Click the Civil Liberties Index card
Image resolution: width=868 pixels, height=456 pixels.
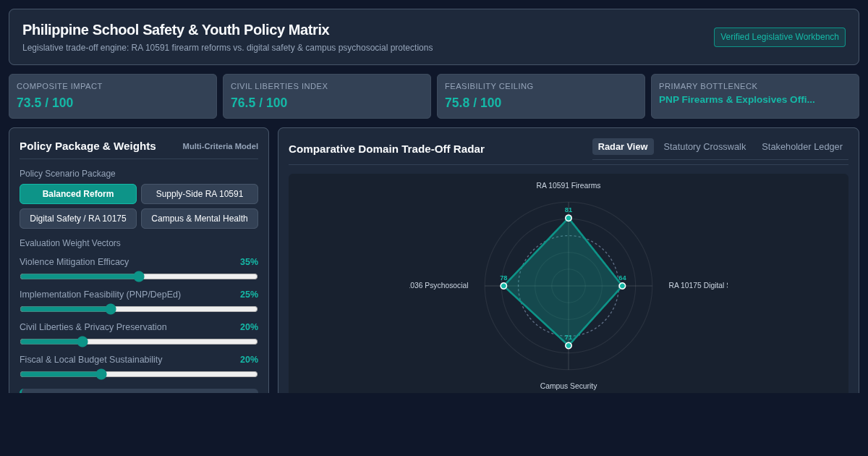tap(327, 96)
